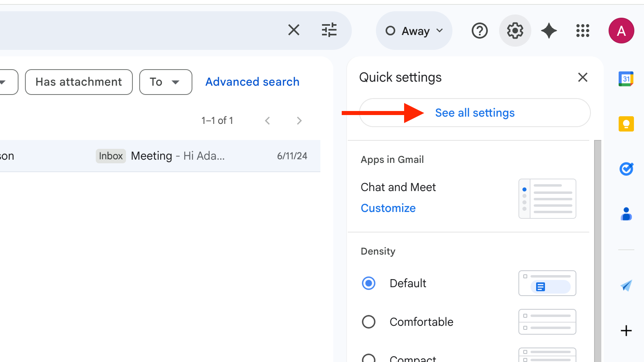Select the Default density radio button
The height and width of the screenshot is (362, 644).
pyautogui.click(x=369, y=283)
